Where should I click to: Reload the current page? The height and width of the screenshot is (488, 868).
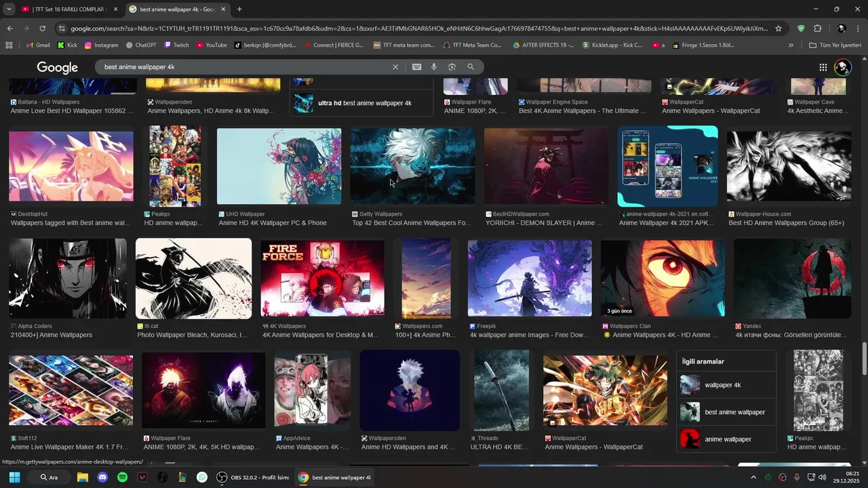coord(42,28)
